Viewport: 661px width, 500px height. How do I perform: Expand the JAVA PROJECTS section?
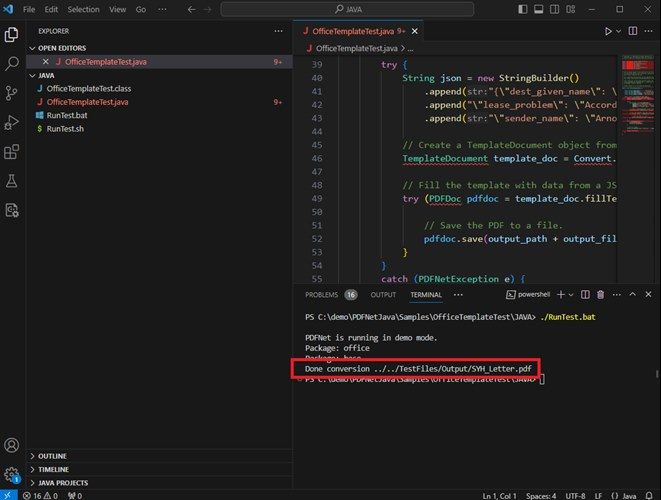[x=62, y=481]
